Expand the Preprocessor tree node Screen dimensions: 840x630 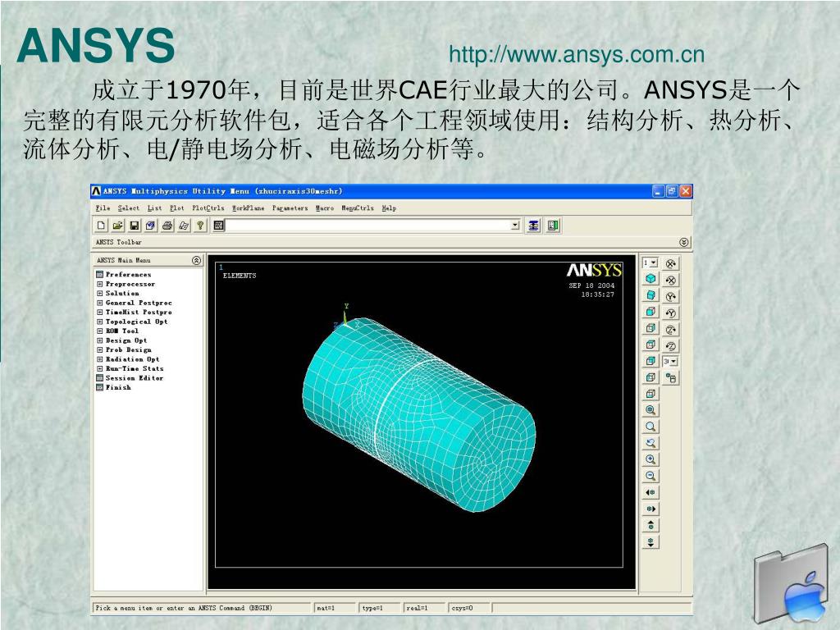pyautogui.click(x=99, y=284)
